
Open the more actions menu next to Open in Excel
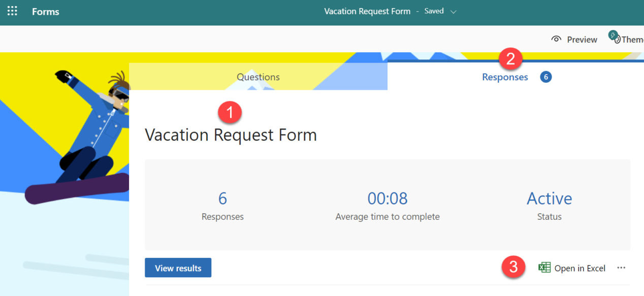coord(621,268)
